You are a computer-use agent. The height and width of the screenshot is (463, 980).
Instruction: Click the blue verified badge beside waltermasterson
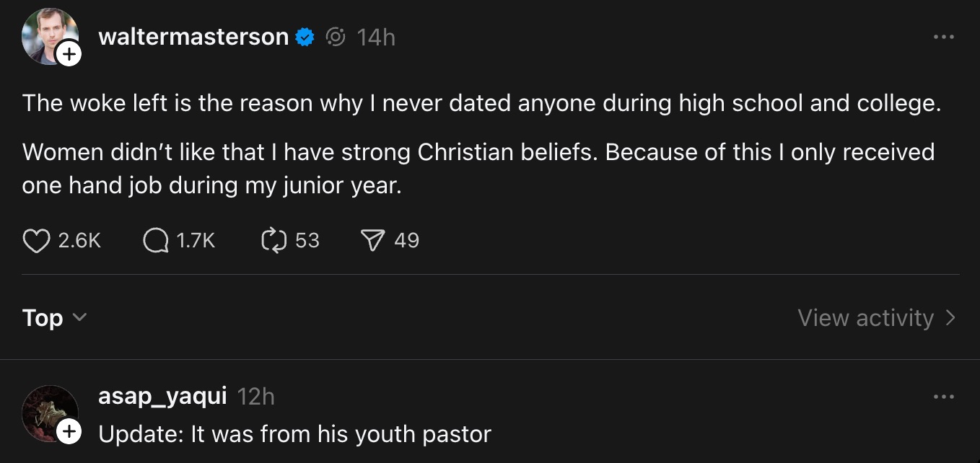point(304,37)
